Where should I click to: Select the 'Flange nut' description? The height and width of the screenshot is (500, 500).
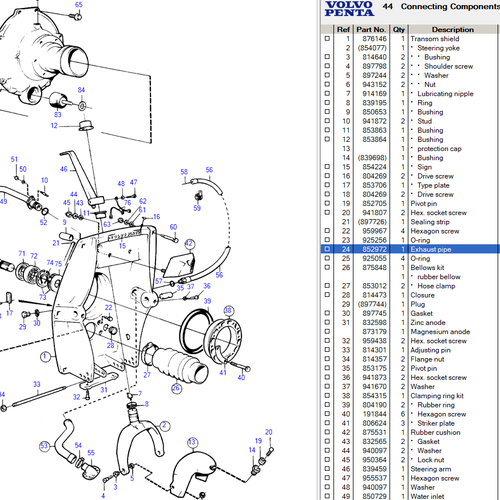tap(427, 359)
